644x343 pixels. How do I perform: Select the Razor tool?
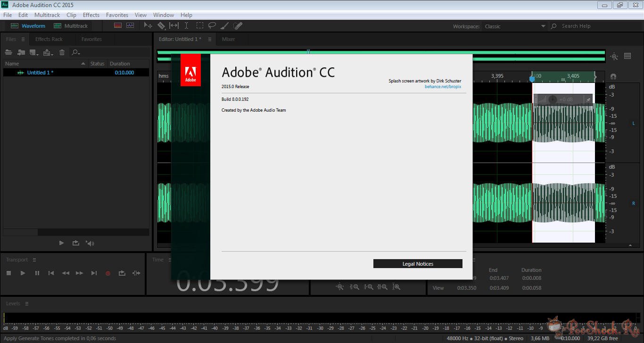[x=161, y=25]
